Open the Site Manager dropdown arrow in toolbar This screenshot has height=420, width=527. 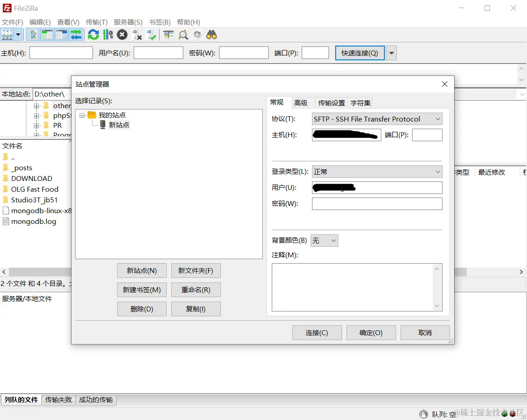(x=18, y=34)
